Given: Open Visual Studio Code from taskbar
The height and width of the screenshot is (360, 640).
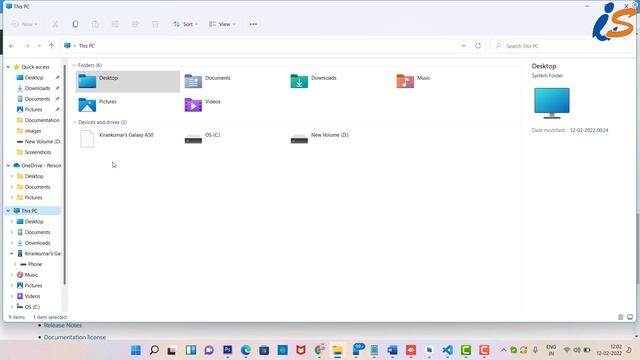Looking at the screenshot, I should 447,350.
